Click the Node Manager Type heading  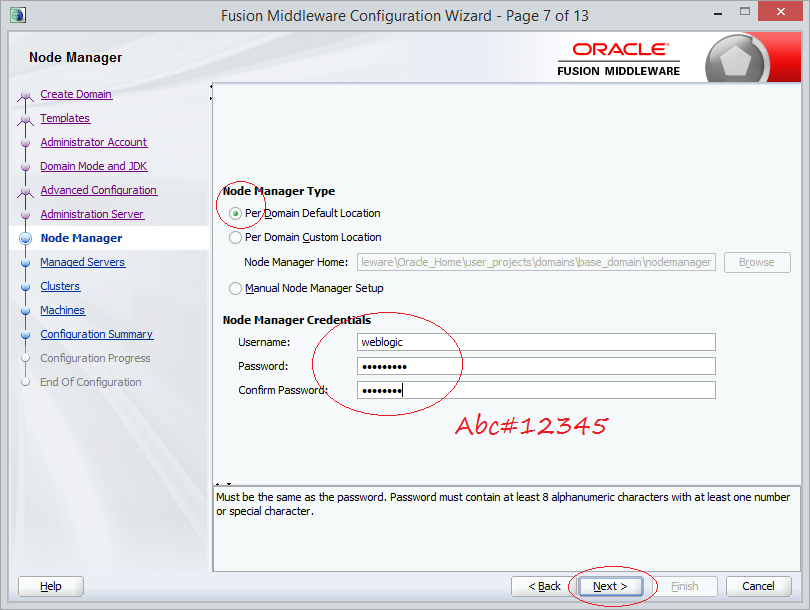tap(279, 191)
